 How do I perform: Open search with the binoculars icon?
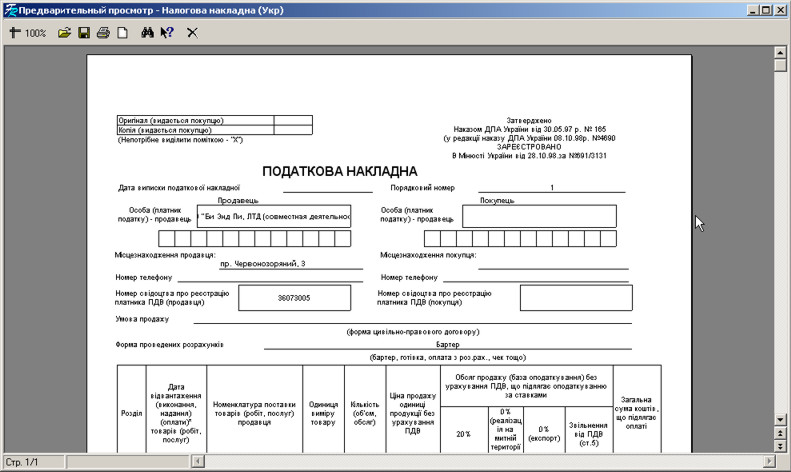147,33
